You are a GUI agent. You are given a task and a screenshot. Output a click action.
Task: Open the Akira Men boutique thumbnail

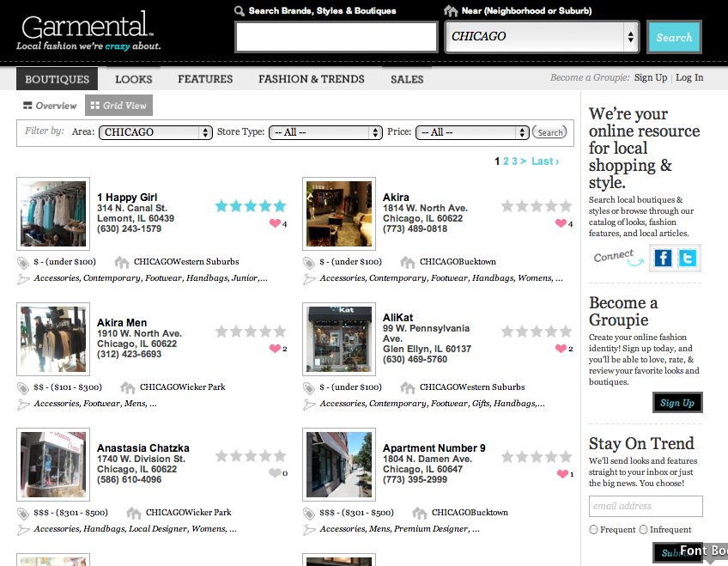coord(53,339)
